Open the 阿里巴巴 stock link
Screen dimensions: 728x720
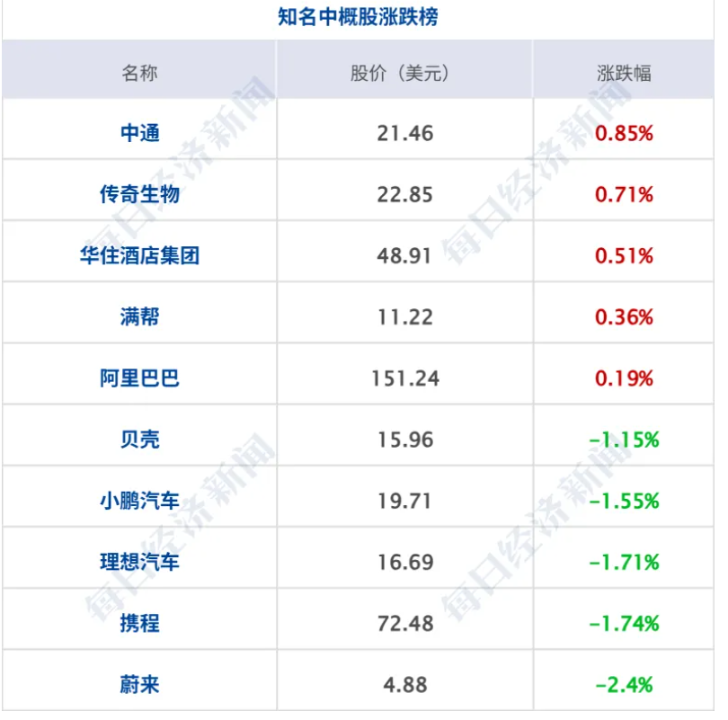click(139, 378)
